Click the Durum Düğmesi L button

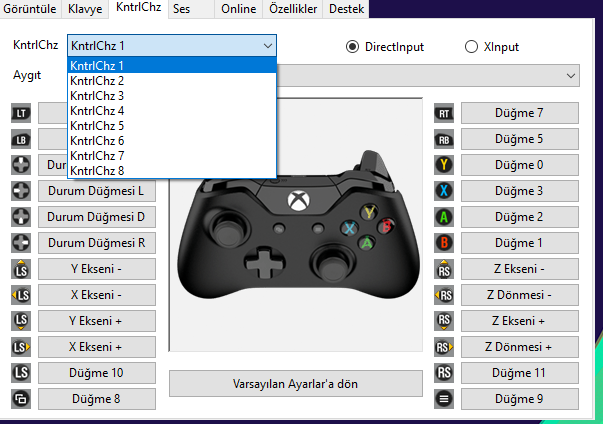click(x=97, y=191)
